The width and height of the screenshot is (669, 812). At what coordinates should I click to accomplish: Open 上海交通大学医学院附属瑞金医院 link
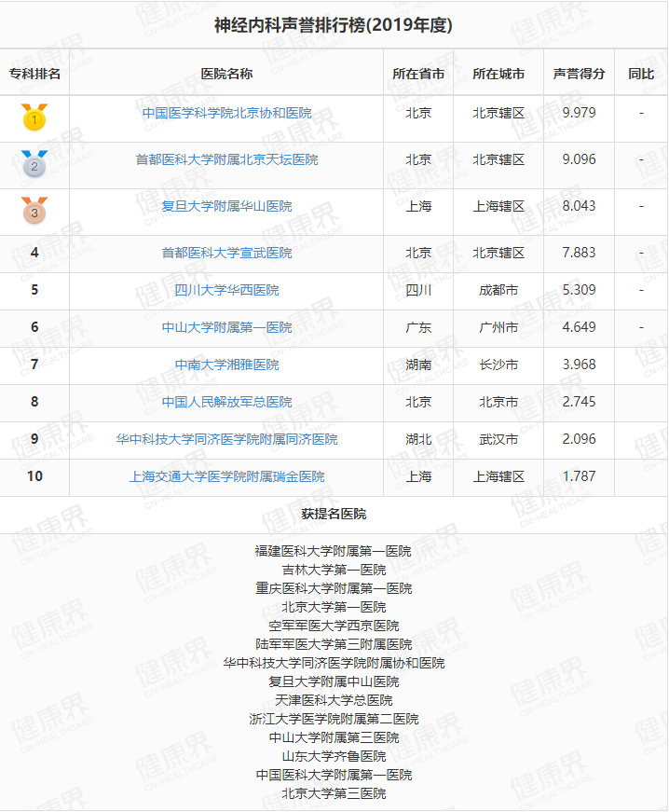(x=226, y=476)
